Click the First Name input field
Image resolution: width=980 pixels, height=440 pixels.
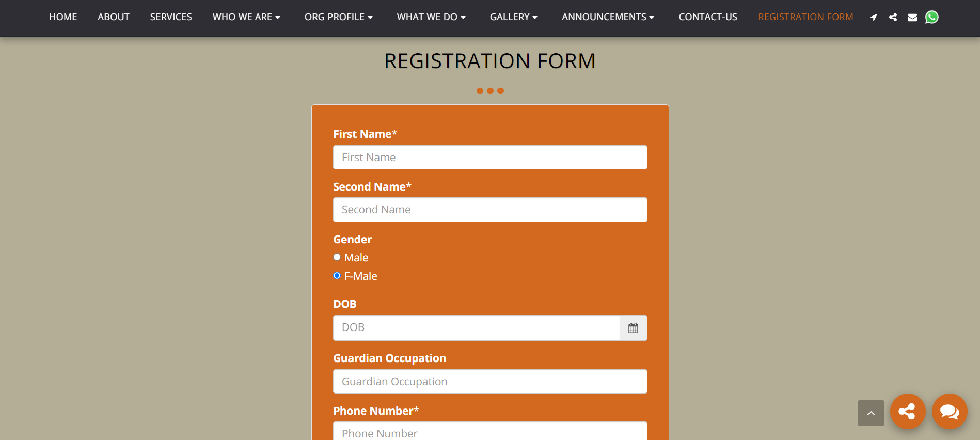[490, 158]
